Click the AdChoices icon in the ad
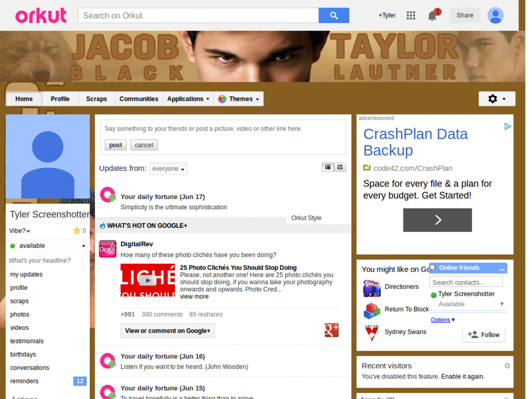Image resolution: width=532 pixels, height=399 pixels. (x=507, y=127)
